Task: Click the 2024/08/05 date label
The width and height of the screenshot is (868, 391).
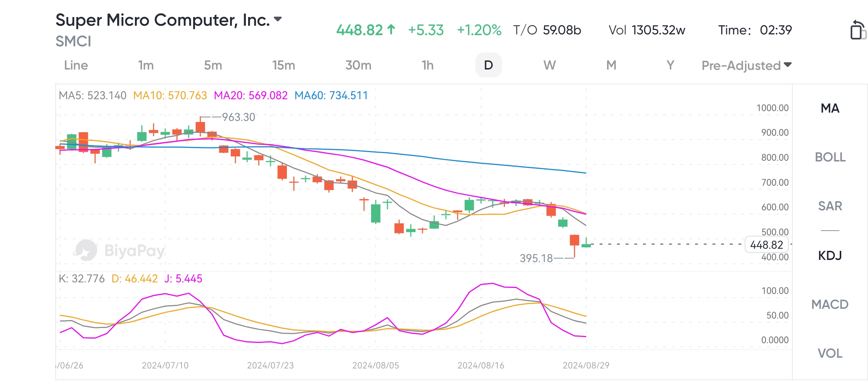Action: coord(375,366)
